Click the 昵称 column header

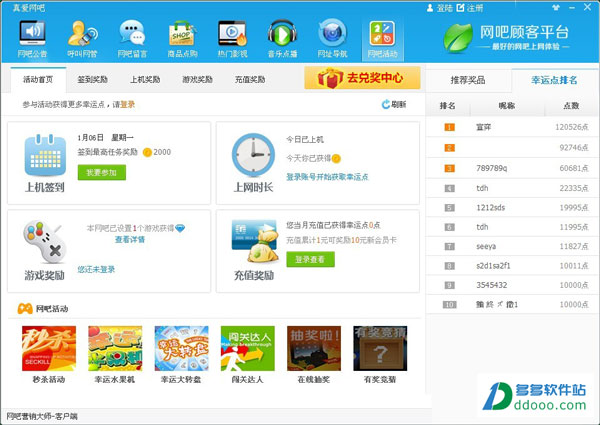(507, 106)
